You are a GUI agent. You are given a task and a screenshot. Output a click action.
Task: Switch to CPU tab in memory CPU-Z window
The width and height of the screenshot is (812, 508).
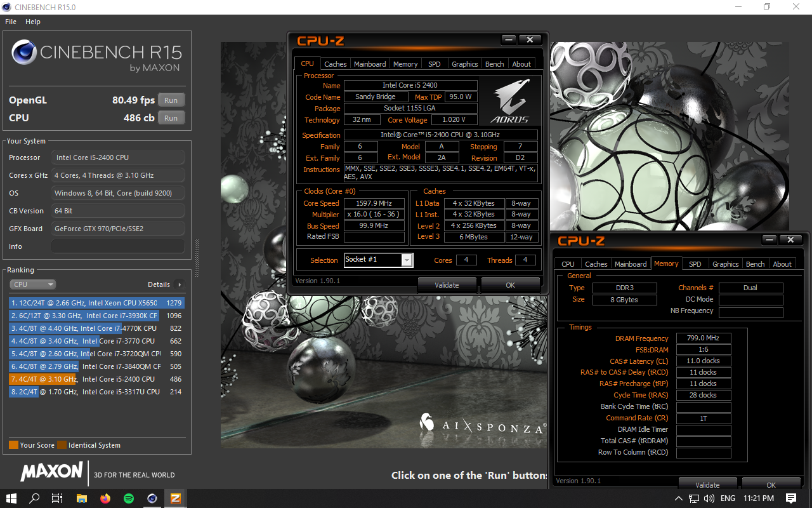(568, 264)
